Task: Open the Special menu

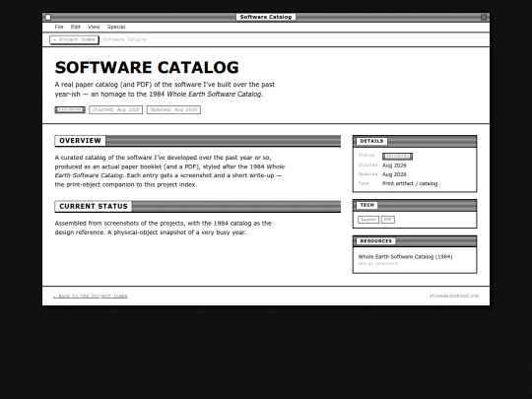Action: [x=116, y=27]
